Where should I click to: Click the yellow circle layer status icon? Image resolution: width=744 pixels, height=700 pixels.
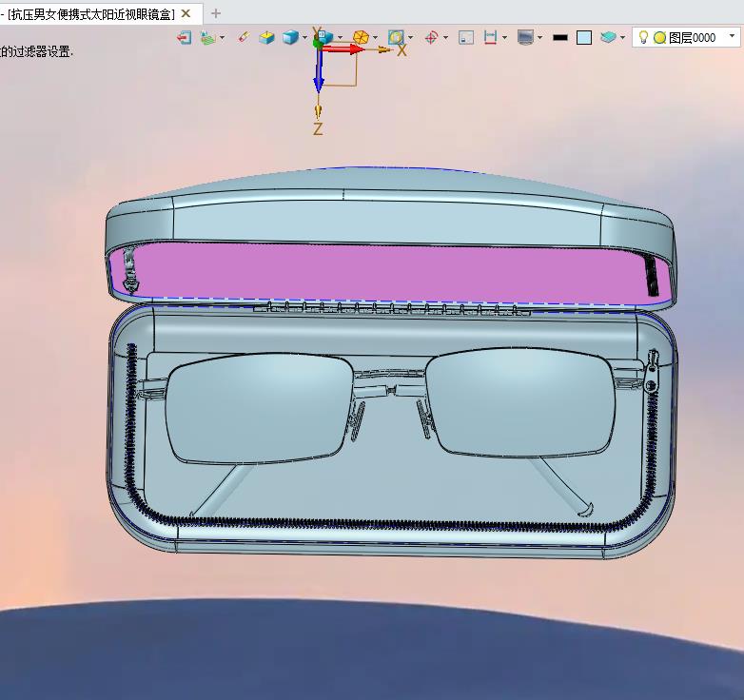pyautogui.click(x=659, y=37)
